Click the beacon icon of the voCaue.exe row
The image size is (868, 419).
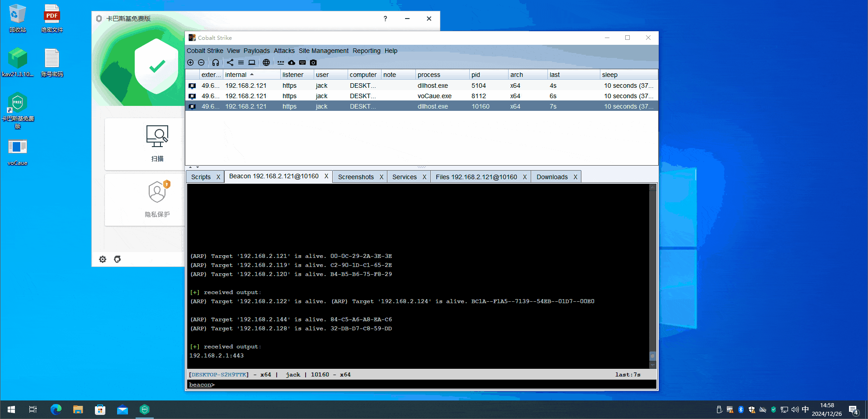pos(192,96)
